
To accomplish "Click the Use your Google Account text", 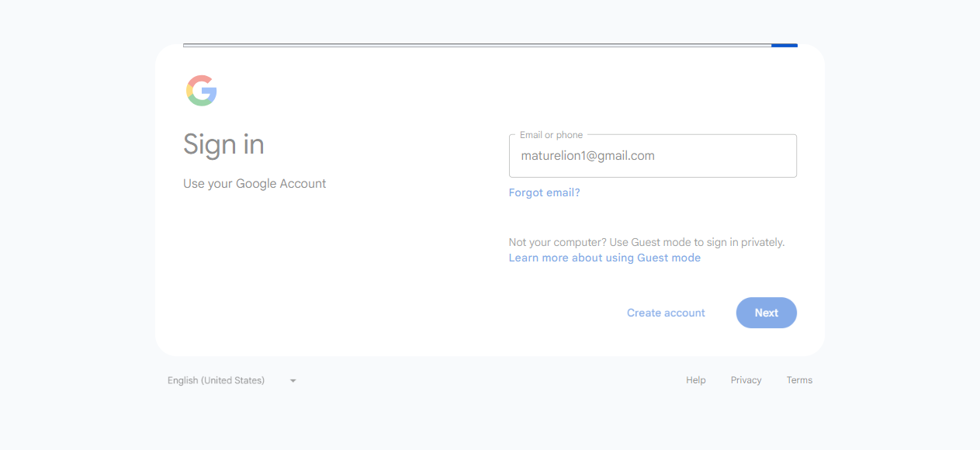I will tap(255, 184).
